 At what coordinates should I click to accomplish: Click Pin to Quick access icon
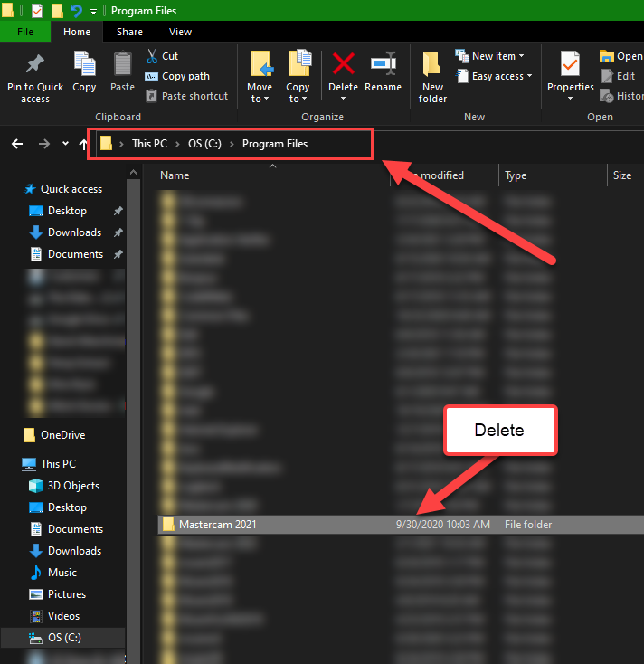34,64
